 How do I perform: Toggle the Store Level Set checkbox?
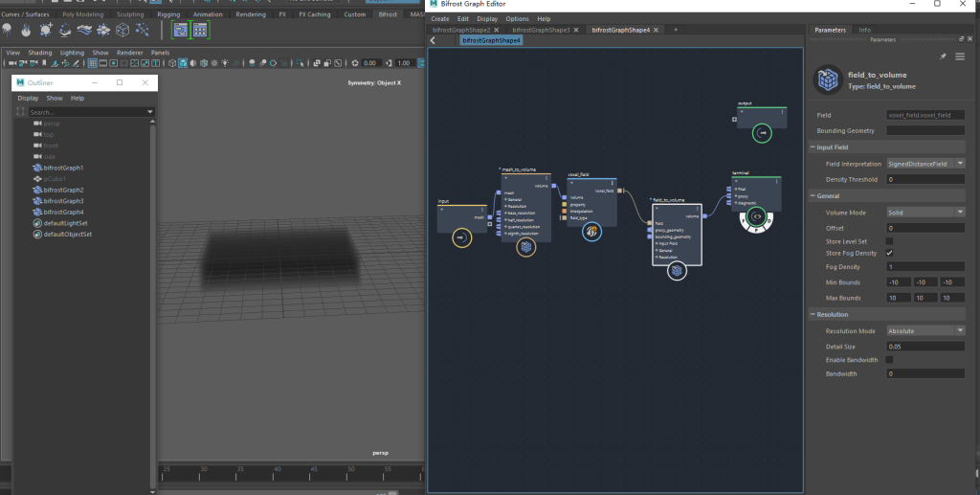click(x=889, y=240)
